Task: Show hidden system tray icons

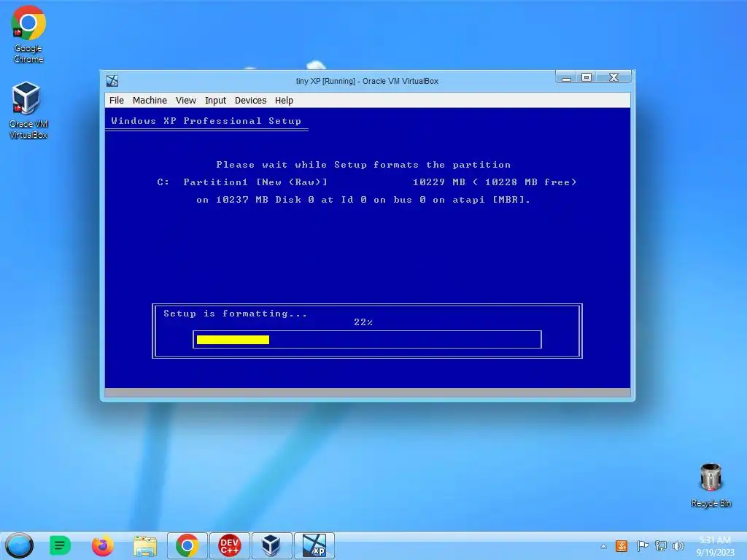Action: coord(603,546)
